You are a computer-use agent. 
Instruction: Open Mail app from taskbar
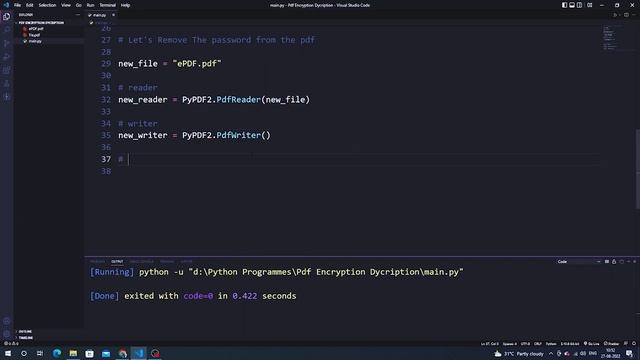tap(106, 353)
